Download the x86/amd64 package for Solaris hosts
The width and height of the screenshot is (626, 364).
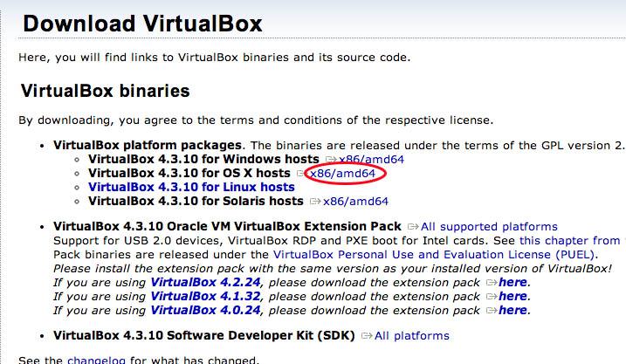[355, 201]
